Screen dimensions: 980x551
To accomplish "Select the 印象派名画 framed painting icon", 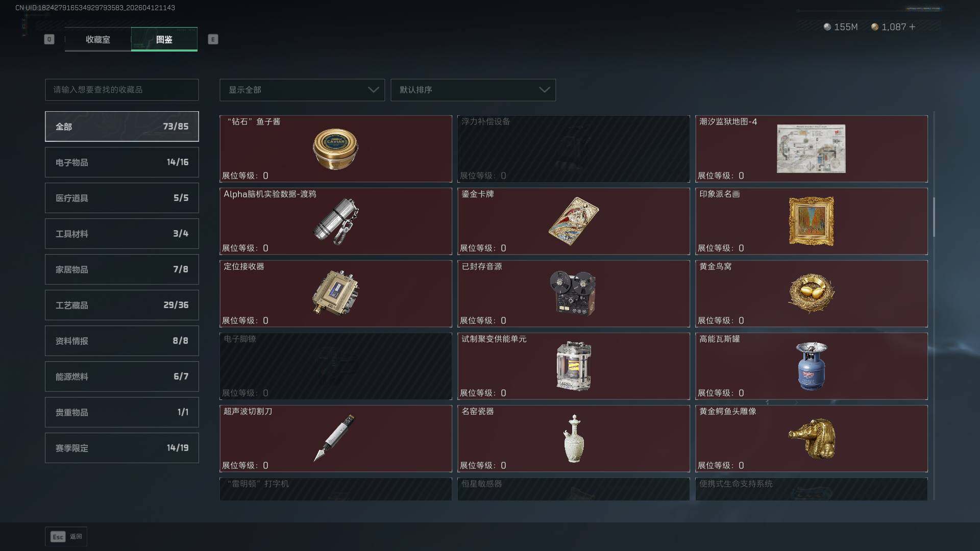I will [x=811, y=221].
